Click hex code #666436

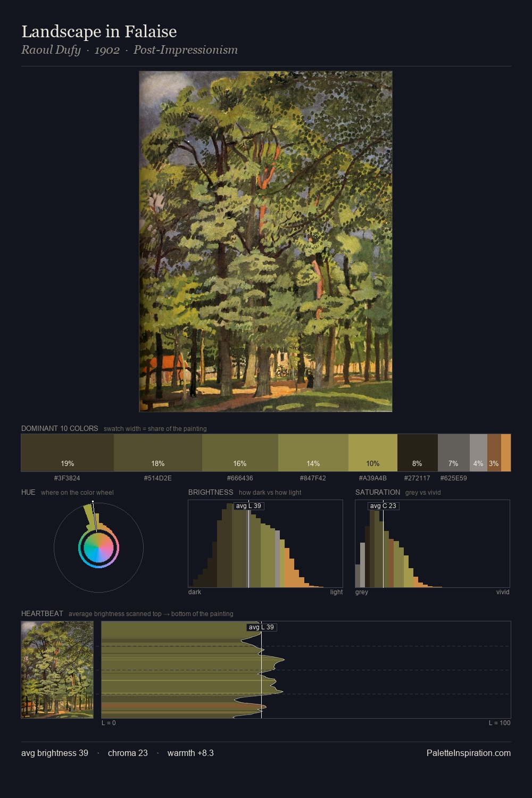point(240,478)
